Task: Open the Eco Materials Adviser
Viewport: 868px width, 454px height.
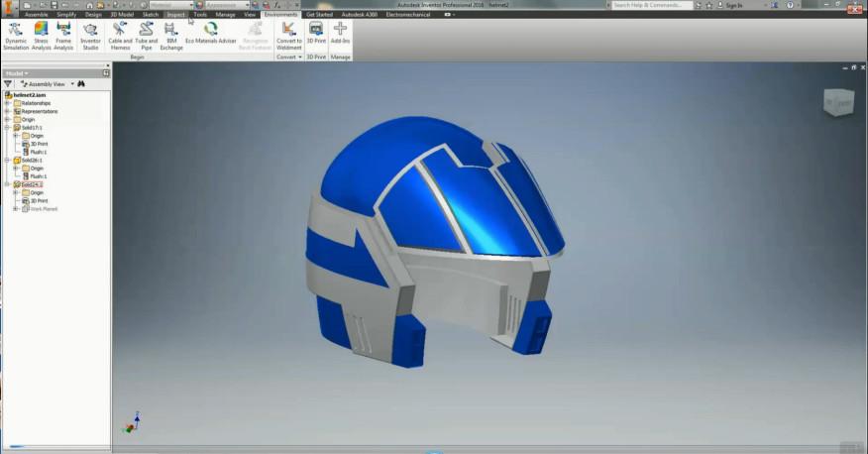Action: pos(210,33)
